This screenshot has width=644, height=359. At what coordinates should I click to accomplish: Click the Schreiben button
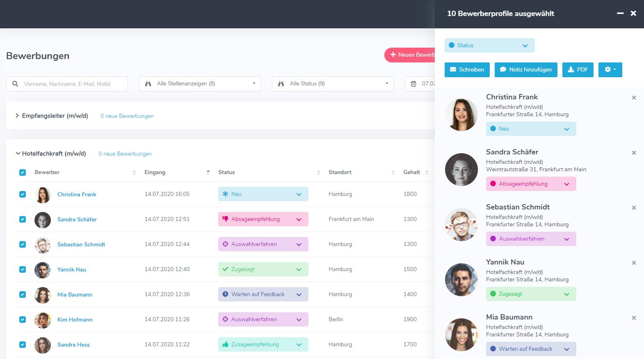point(467,70)
